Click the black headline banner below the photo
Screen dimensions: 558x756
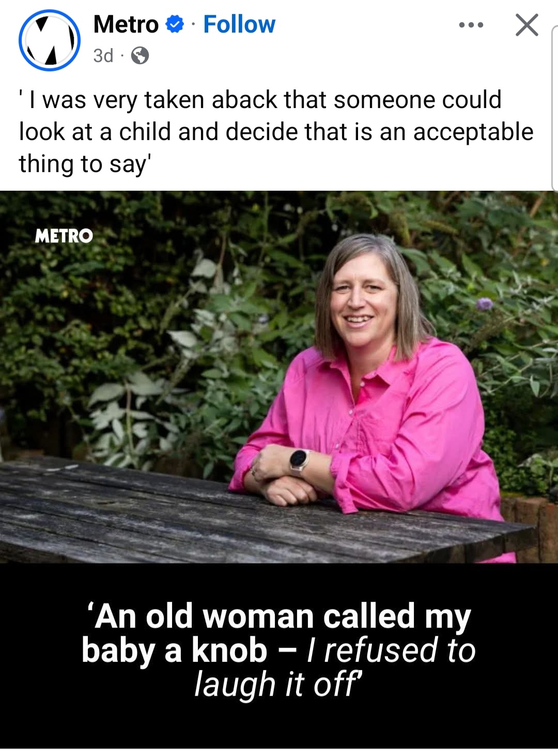[x=279, y=655]
